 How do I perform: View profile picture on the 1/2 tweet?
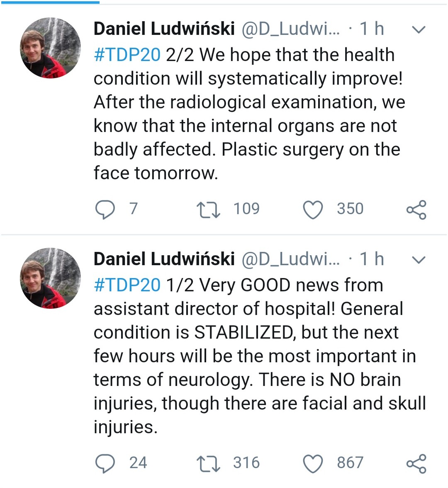[x=51, y=278]
